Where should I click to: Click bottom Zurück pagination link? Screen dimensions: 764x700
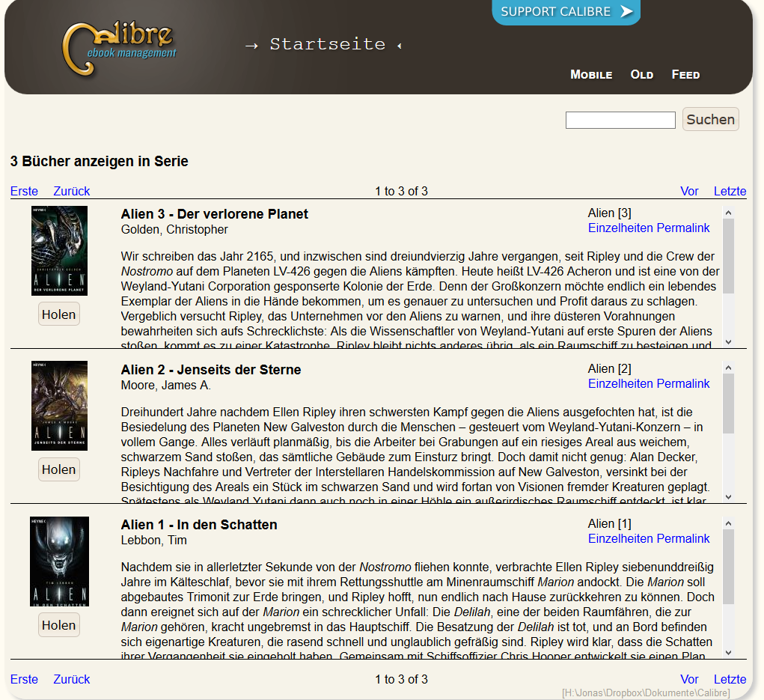[x=72, y=679]
